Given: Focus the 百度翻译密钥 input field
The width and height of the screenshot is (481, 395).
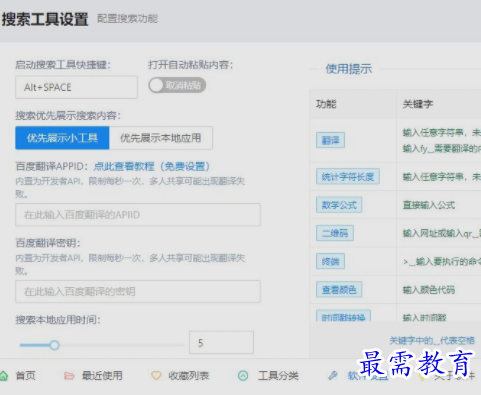Looking at the screenshot, I should pos(138,292).
